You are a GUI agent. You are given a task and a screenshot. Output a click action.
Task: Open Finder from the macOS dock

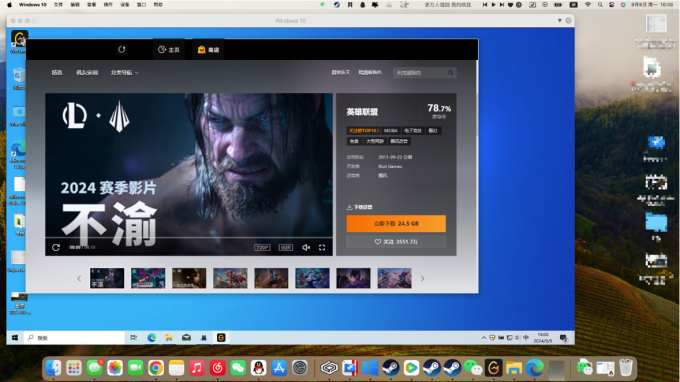(x=53, y=368)
